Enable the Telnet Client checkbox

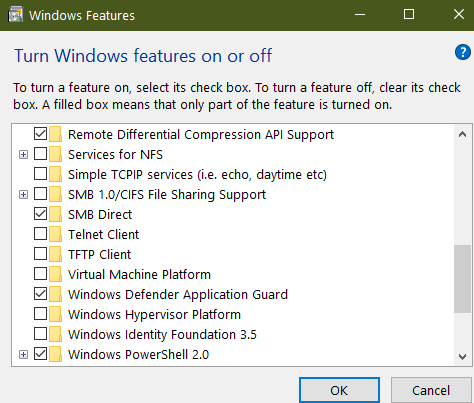click(40, 234)
